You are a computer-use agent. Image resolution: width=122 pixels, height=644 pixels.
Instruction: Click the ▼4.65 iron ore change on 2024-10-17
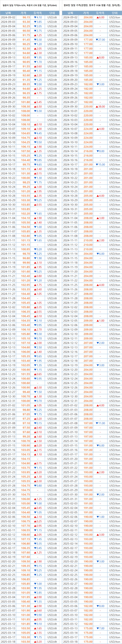(38, 165)
